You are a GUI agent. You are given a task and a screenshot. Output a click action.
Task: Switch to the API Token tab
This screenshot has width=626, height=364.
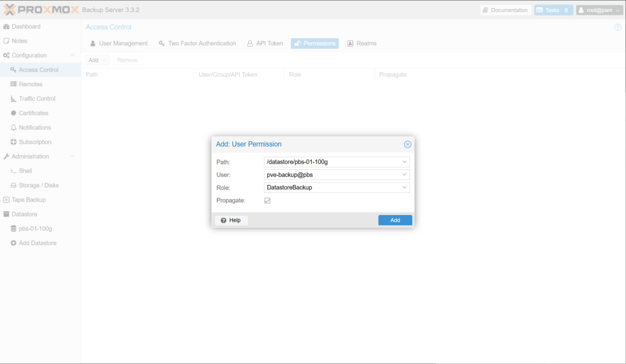tap(265, 43)
